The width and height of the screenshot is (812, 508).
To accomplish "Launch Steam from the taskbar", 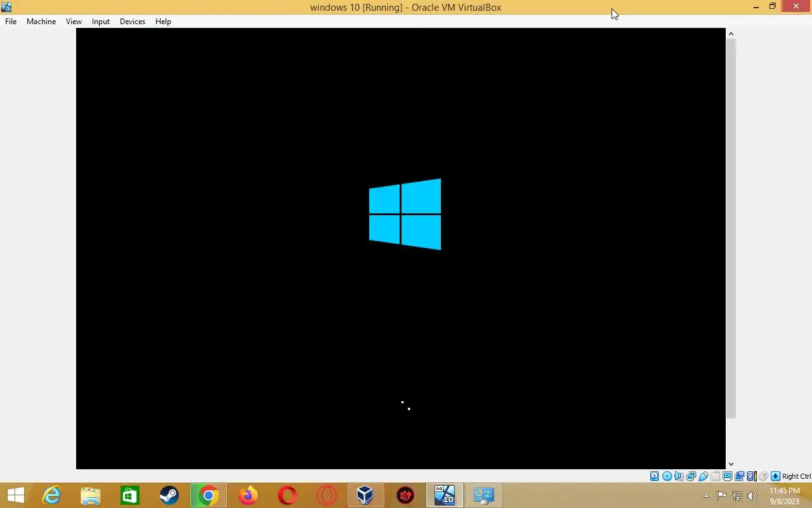I will point(169,495).
